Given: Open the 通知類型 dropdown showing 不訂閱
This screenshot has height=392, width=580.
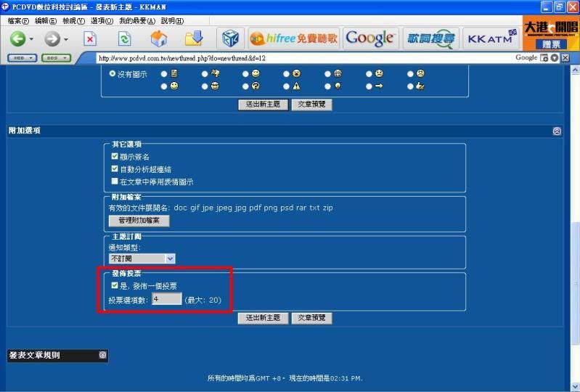Looking at the screenshot, I should point(142,258).
